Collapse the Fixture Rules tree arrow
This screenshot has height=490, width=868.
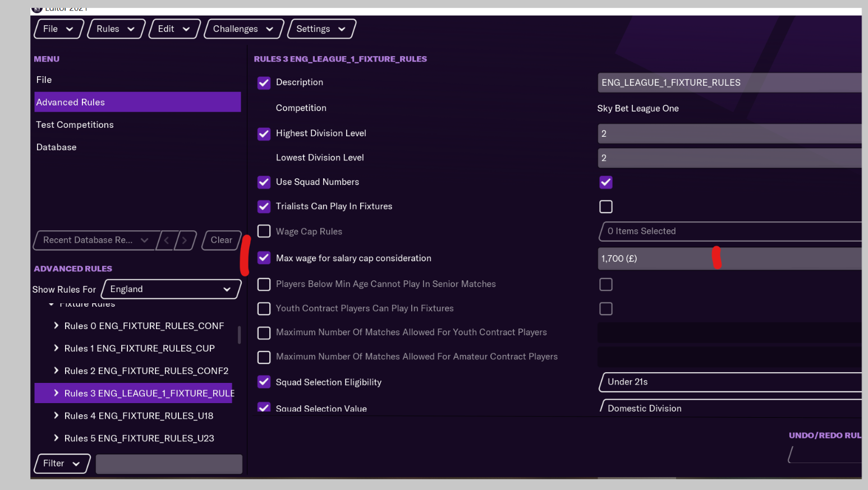tap(51, 304)
